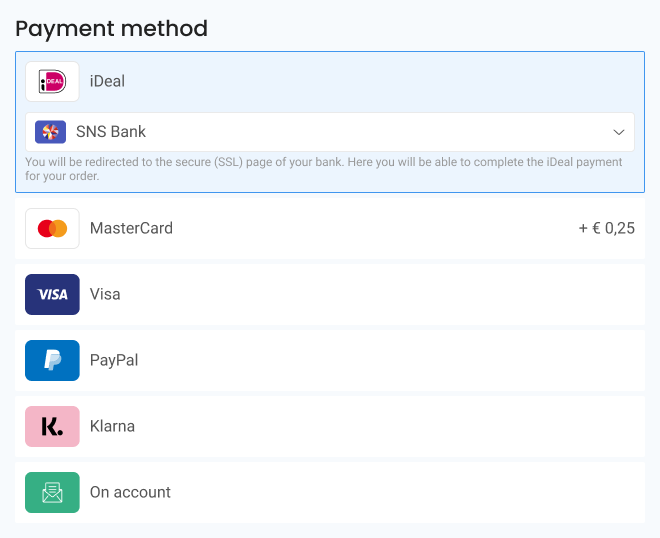
Task: Pick the PayPal label
Action: [x=114, y=360]
